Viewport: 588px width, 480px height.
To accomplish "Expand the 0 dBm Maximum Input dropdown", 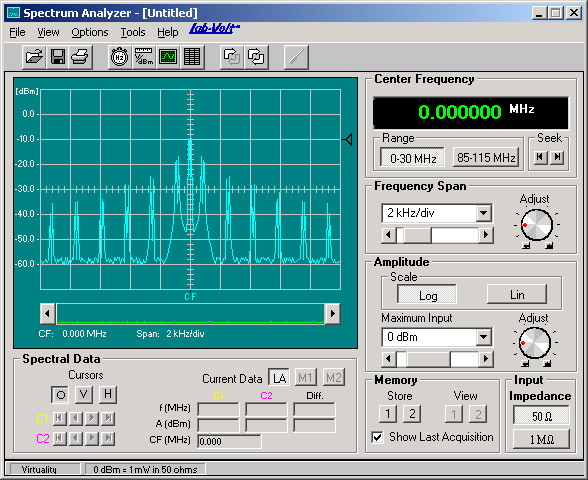I will [484, 337].
